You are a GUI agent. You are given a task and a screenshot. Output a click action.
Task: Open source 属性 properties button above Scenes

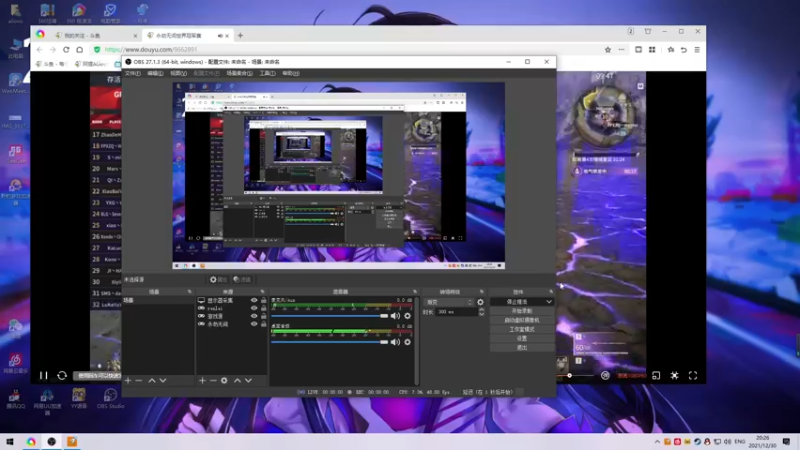pyautogui.click(x=218, y=280)
